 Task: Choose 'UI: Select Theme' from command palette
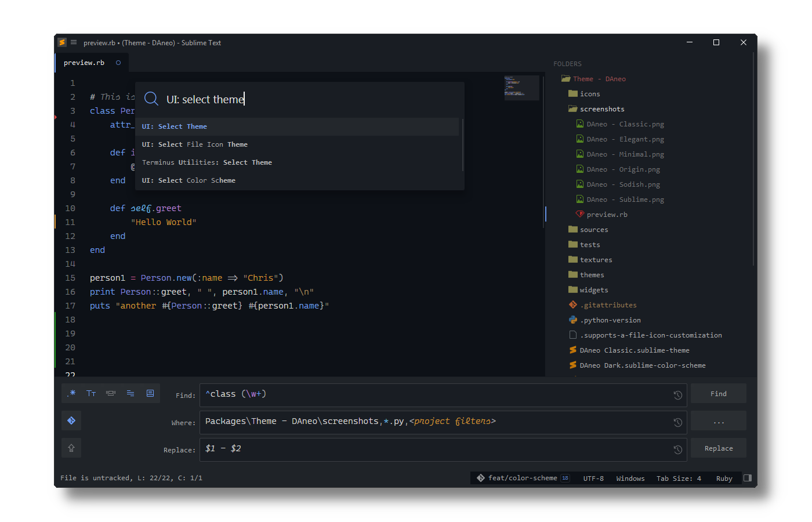pyautogui.click(x=297, y=126)
